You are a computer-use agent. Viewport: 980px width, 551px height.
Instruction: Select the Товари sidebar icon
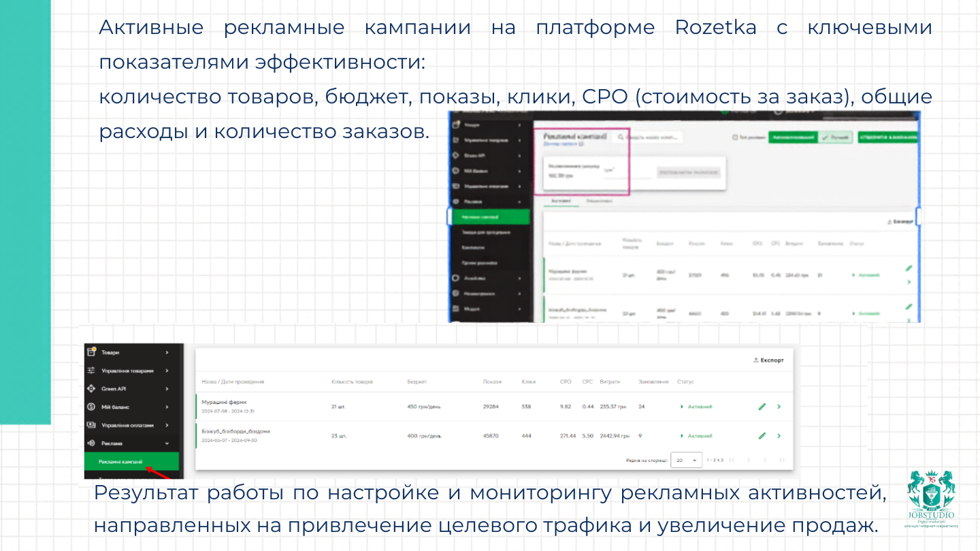[91, 352]
